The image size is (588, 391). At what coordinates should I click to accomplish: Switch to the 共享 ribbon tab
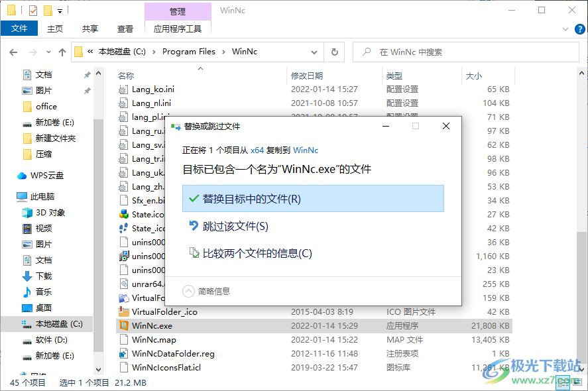pyautogui.click(x=90, y=29)
